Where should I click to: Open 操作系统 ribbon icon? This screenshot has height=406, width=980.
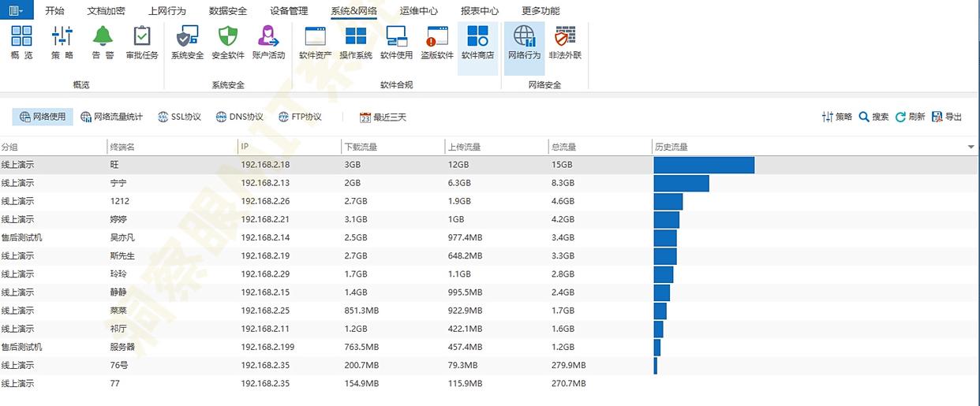coord(356,43)
